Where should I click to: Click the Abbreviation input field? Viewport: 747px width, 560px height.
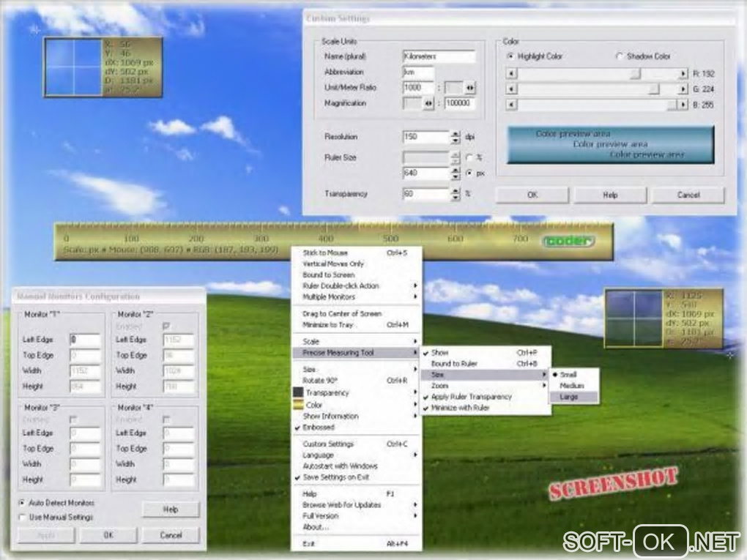(418, 72)
